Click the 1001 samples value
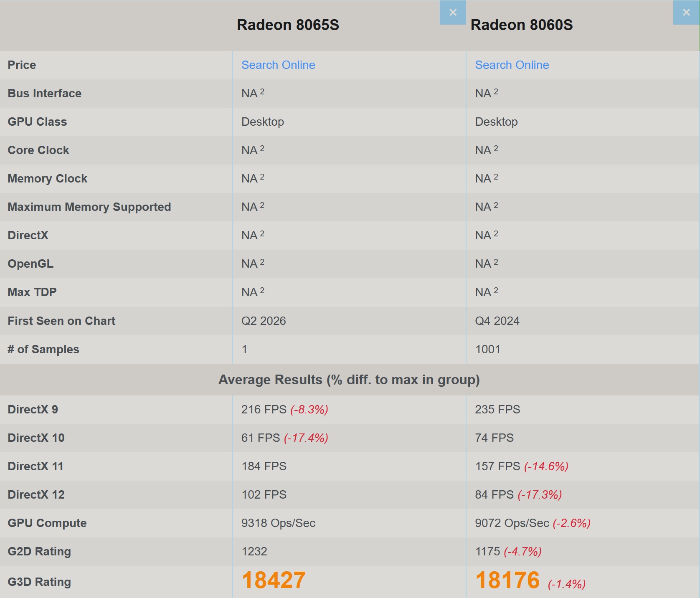The height and width of the screenshot is (598, 700). (x=487, y=350)
